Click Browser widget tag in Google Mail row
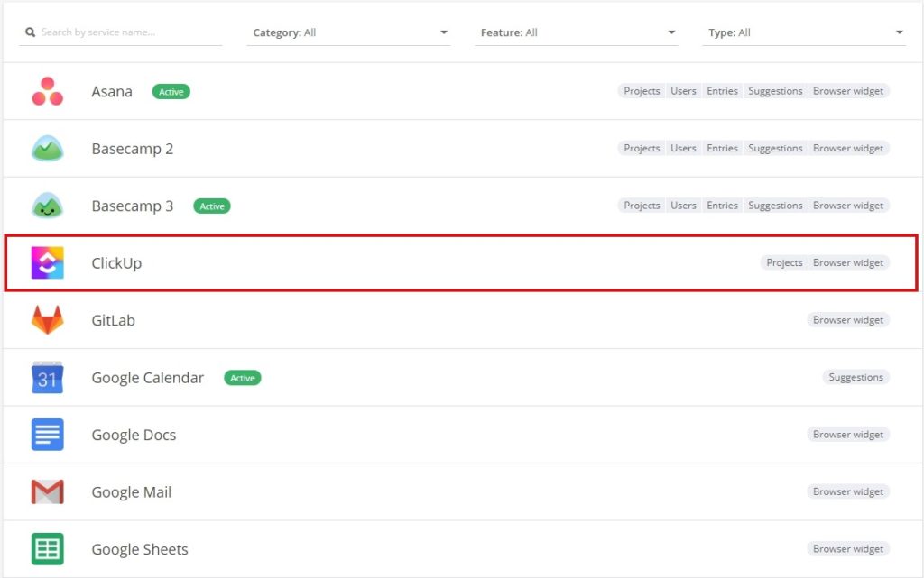The width and height of the screenshot is (924, 578). coord(848,491)
